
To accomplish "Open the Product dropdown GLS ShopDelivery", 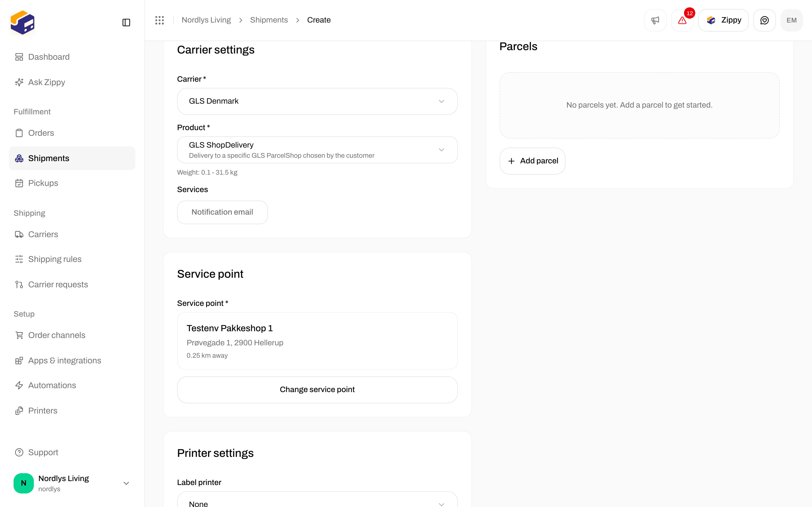I will click(x=317, y=150).
